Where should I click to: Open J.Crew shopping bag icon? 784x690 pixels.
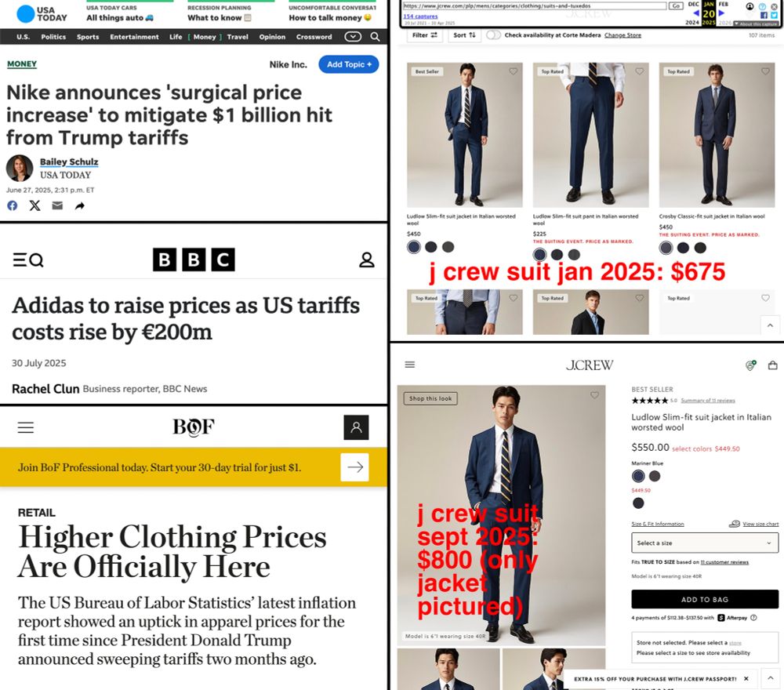point(772,365)
